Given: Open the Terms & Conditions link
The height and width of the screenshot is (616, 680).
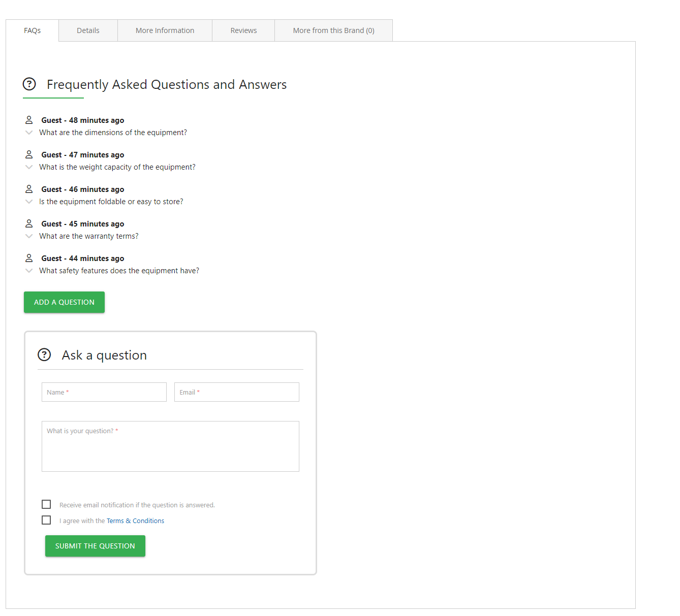Looking at the screenshot, I should click(x=135, y=521).
